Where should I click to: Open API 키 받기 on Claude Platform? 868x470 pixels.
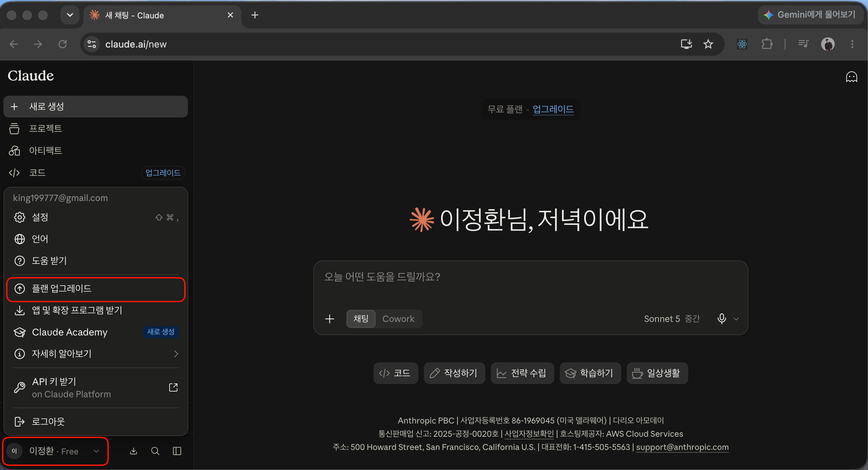(x=96, y=387)
